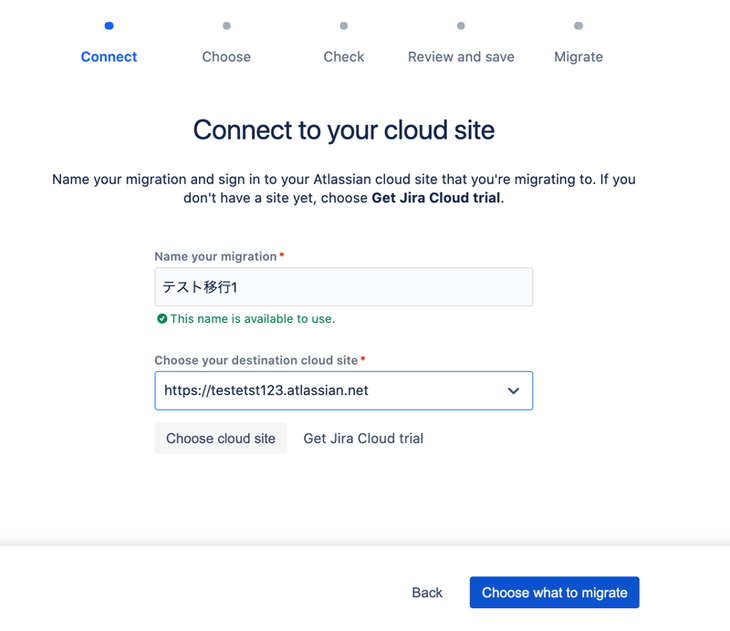Click the 'This name is available to use.' message
Viewport: 730px width, 631px height.
(x=252, y=319)
